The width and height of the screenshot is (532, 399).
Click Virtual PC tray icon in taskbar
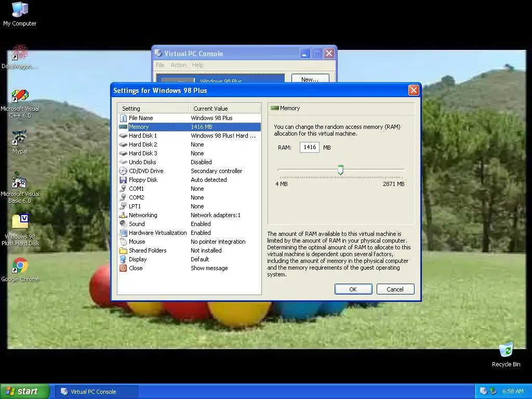point(484,391)
